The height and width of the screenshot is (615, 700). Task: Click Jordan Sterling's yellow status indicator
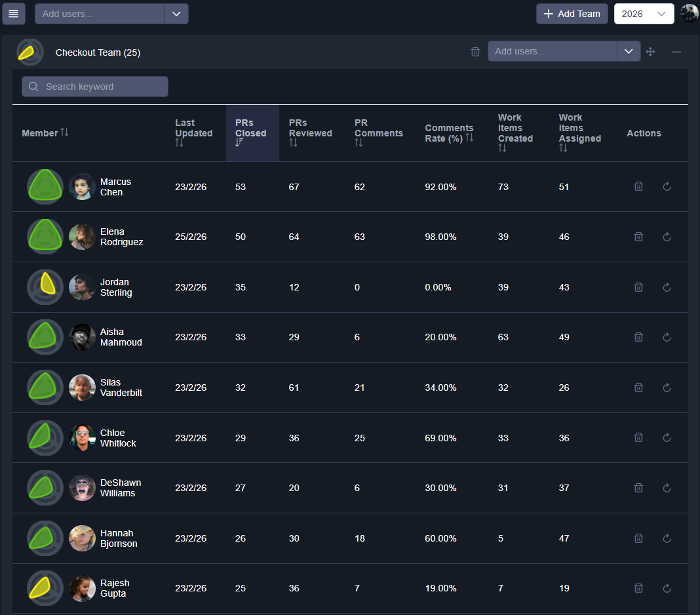[45, 287]
